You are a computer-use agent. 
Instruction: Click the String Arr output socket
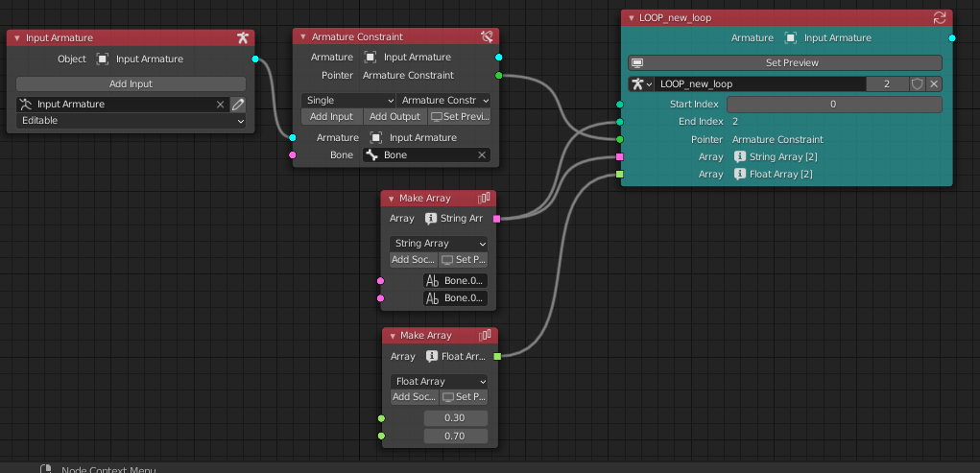coord(497,219)
